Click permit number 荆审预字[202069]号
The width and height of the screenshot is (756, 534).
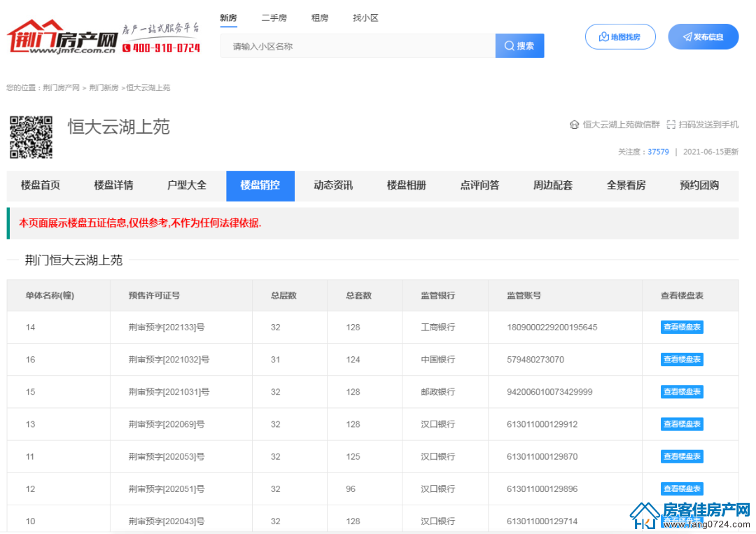tap(167, 424)
